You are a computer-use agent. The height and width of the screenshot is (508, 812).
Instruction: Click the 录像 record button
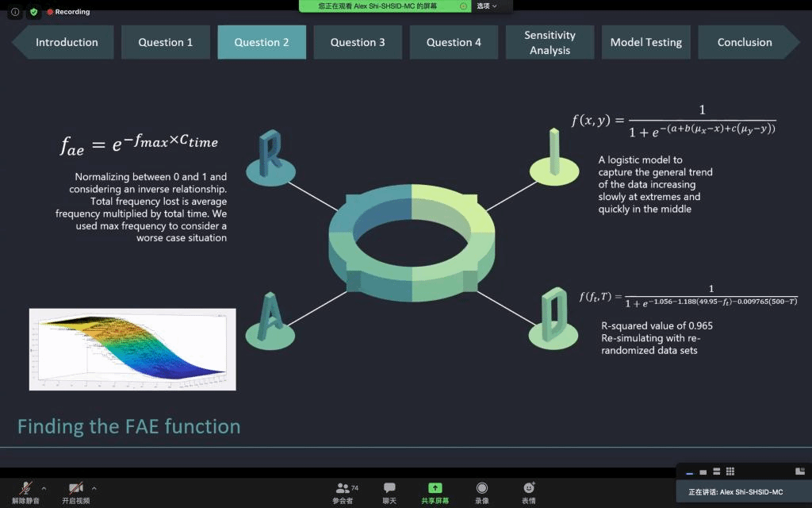click(481, 492)
